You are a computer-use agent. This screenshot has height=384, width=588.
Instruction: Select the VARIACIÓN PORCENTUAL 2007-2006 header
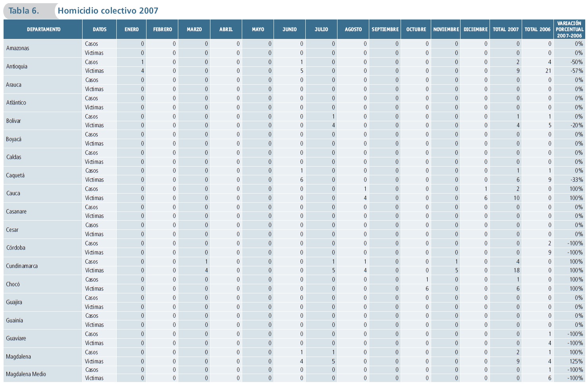click(569, 29)
